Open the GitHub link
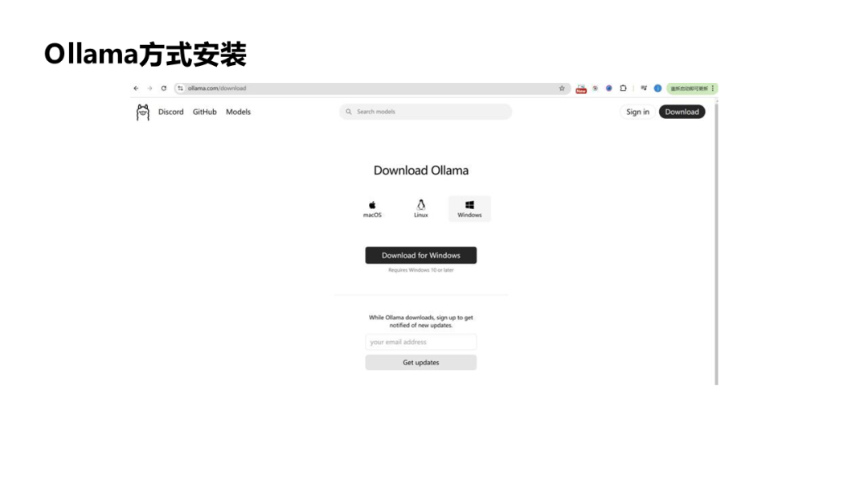Viewport: 868px width, 489px height. (204, 112)
